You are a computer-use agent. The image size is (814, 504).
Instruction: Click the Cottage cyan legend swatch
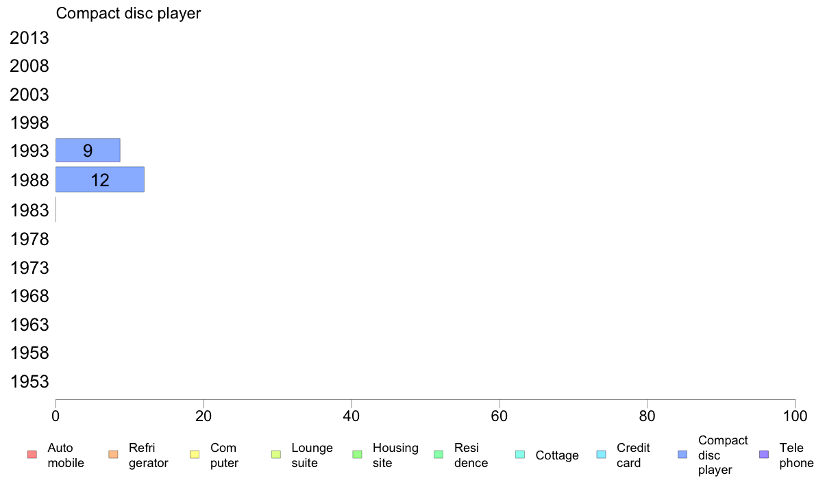520,455
